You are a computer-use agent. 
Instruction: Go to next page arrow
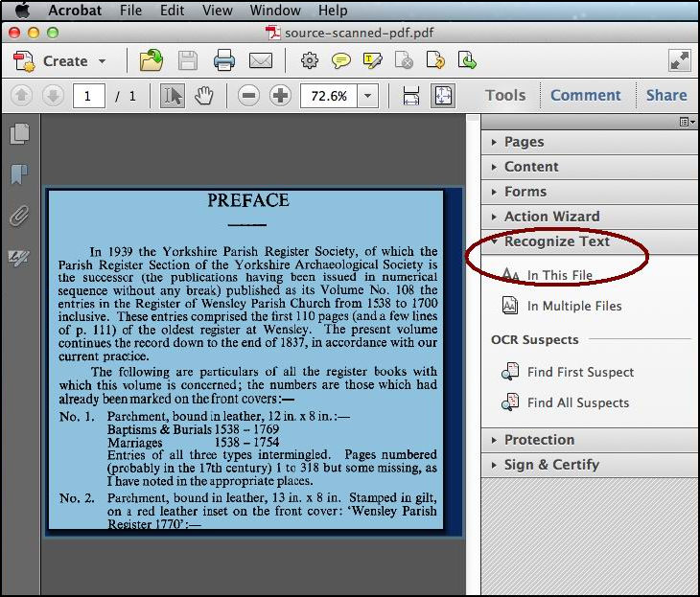[53, 96]
